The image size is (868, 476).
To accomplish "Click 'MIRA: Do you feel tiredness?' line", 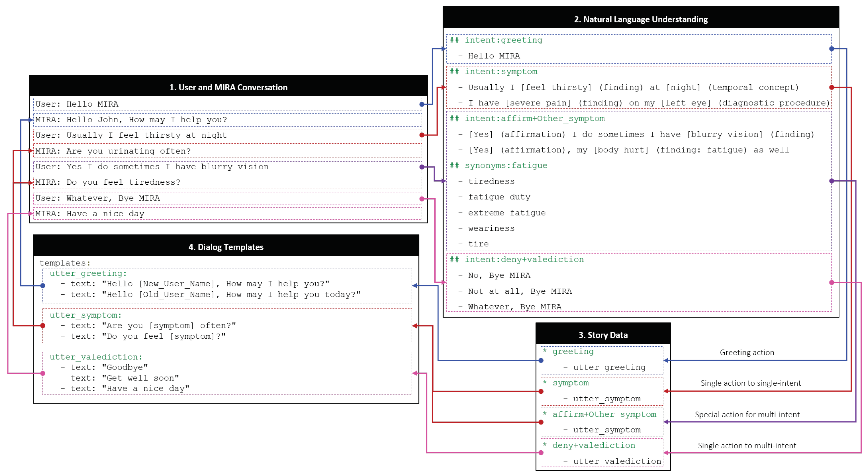I will [x=108, y=182].
